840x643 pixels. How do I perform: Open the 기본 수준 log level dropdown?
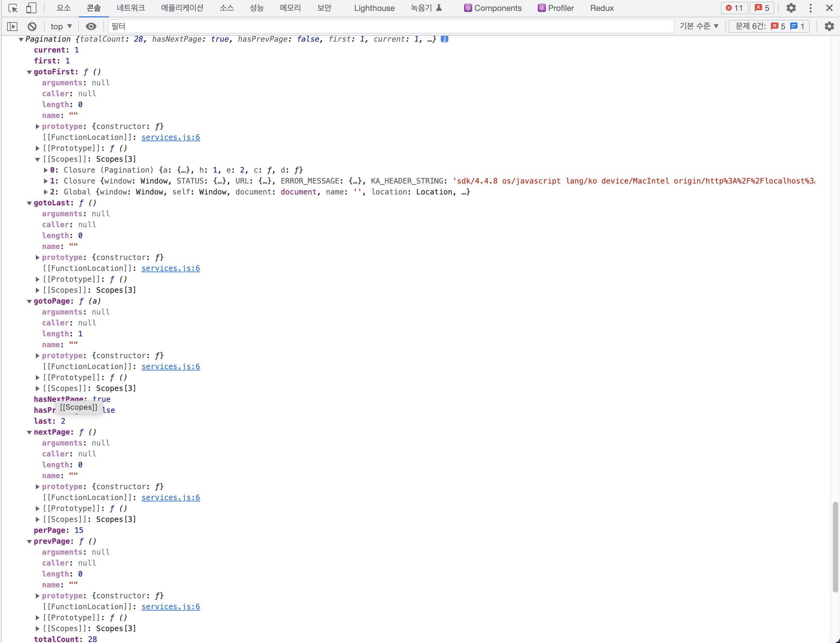pyautogui.click(x=699, y=26)
